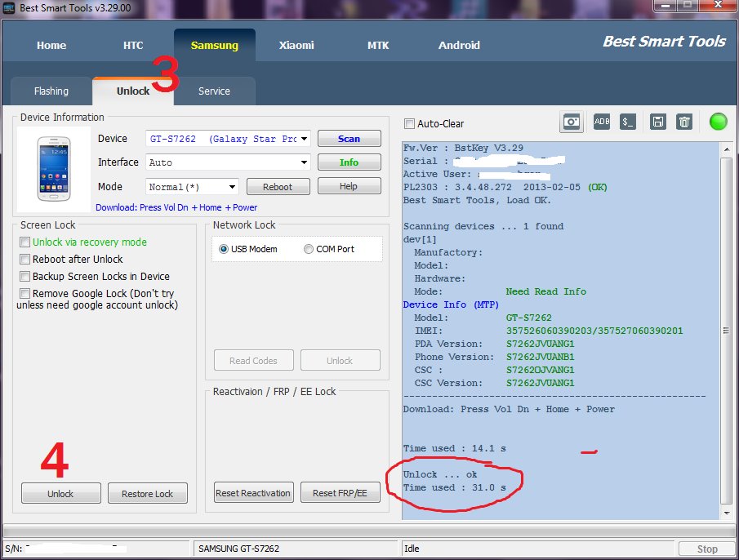Enable Unlock via recovery mode

pos(24,242)
